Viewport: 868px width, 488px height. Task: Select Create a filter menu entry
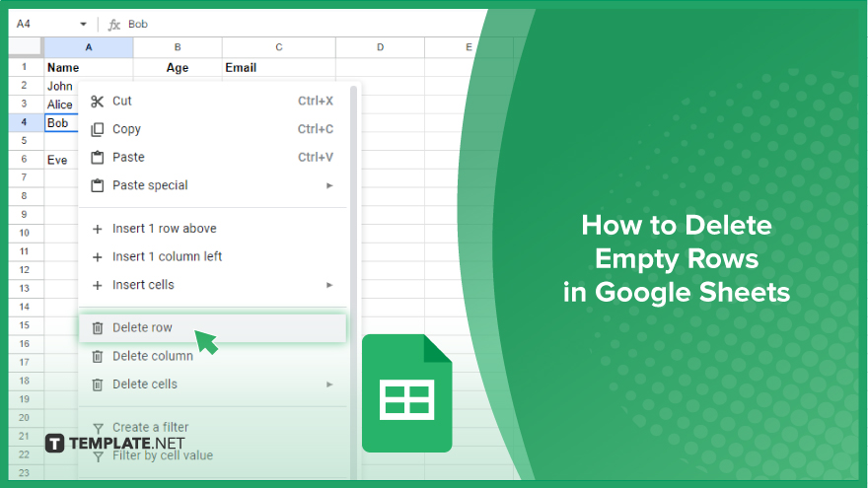(x=213, y=428)
